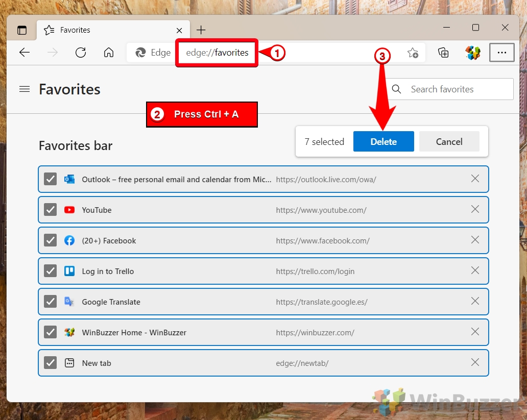This screenshot has height=420, width=527.
Task: Click the Edge logo in address bar
Action: 140,53
